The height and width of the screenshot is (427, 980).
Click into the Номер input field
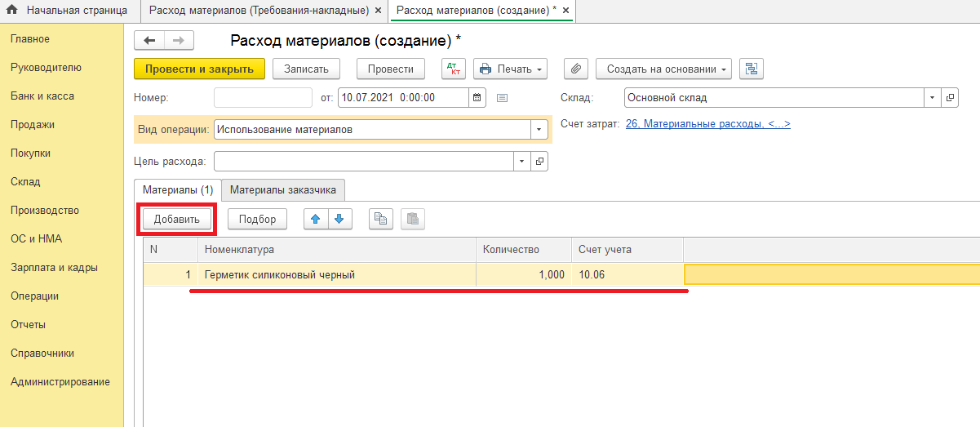click(263, 98)
